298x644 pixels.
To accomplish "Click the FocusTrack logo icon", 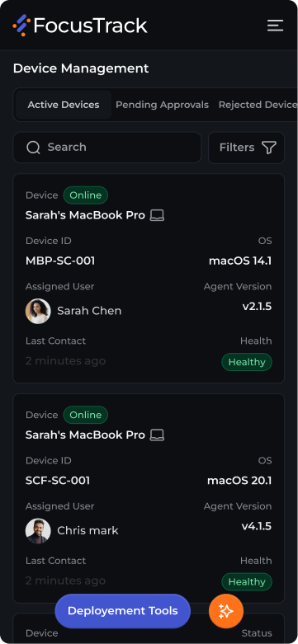I will 21,26.
